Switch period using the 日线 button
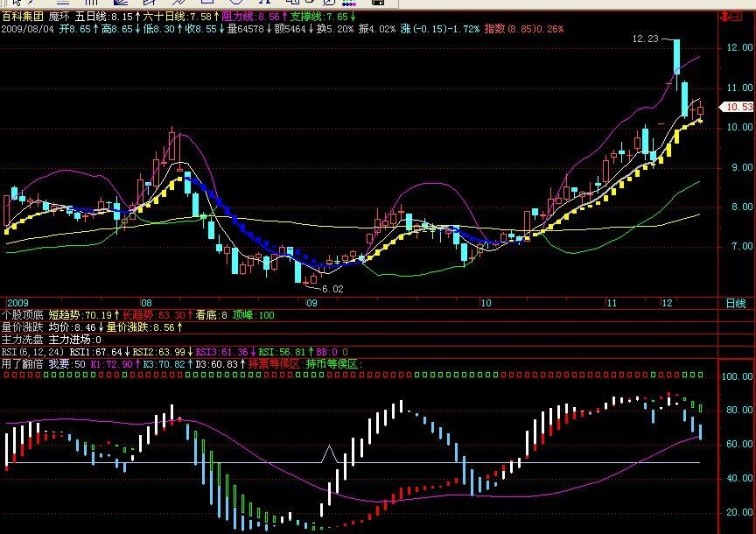The width and height of the screenshot is (756, 534). pyautogui.click(x=736, y=304)
